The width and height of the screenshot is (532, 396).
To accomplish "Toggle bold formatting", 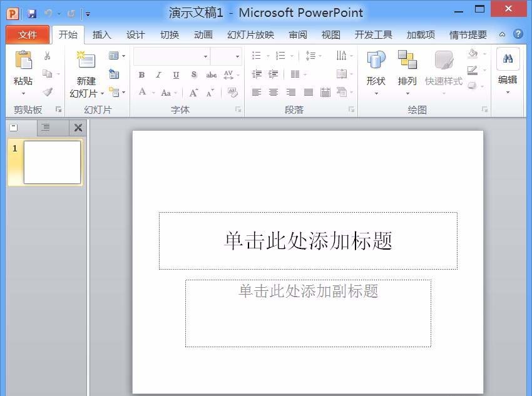I will pyautogui.click(x=141, y=74).
